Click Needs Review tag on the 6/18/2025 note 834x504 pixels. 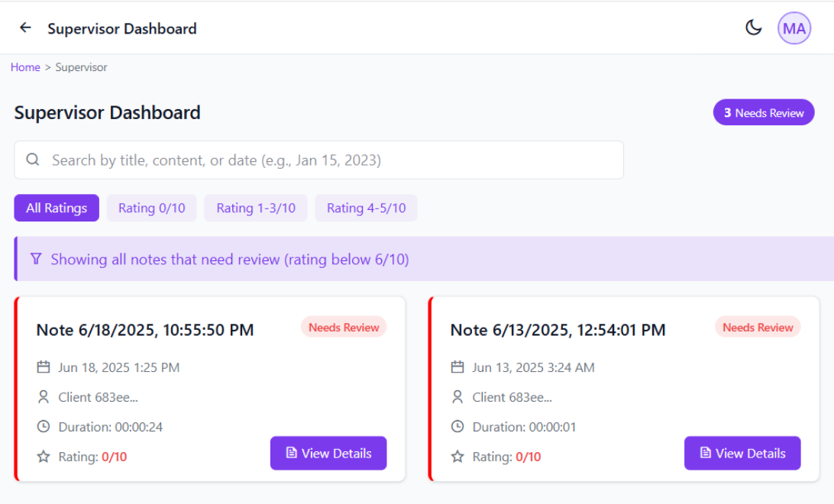(344, 328)
